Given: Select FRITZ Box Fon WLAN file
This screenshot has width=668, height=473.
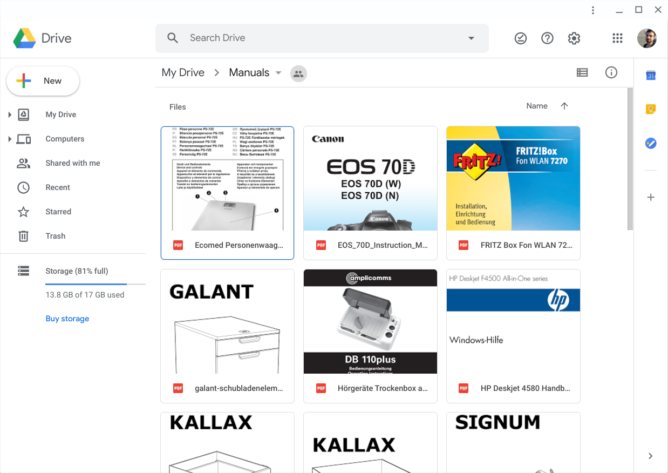Looking at the screenshot, I should pyautogui.click(x=513, y=193).
